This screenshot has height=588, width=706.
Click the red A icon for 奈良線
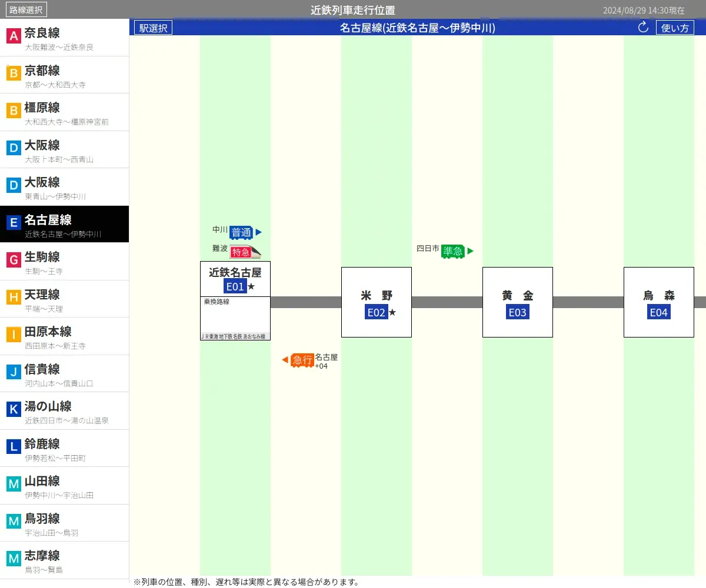14,36
